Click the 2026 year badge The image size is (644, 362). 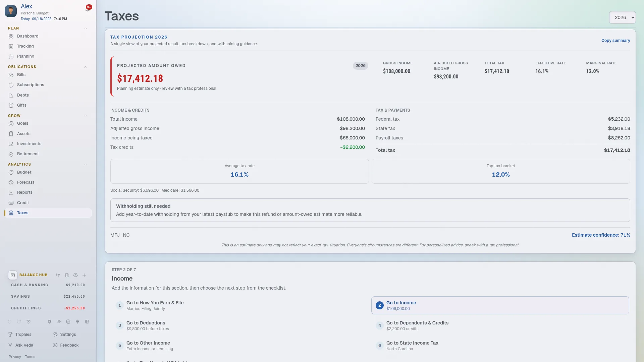click(x=360, y=66)
